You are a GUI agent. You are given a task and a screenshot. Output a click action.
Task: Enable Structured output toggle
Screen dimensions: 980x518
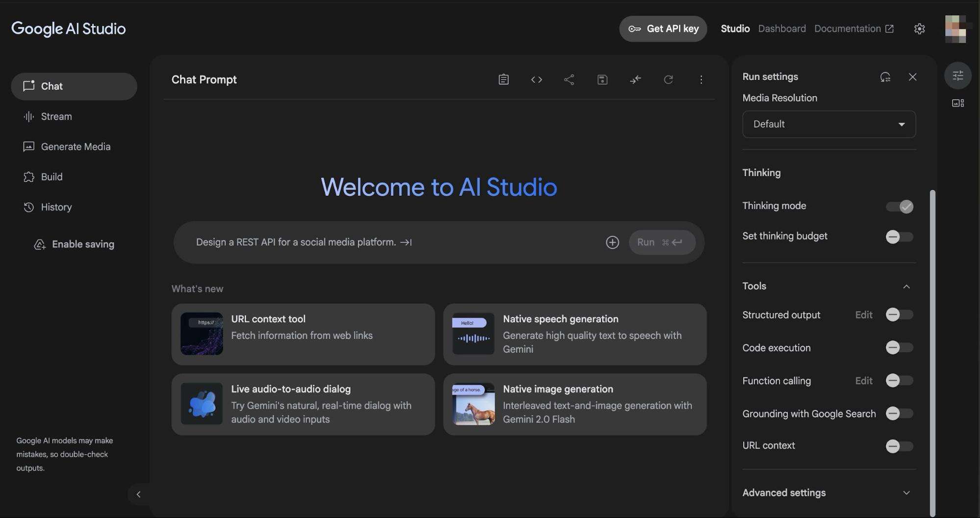899,315
